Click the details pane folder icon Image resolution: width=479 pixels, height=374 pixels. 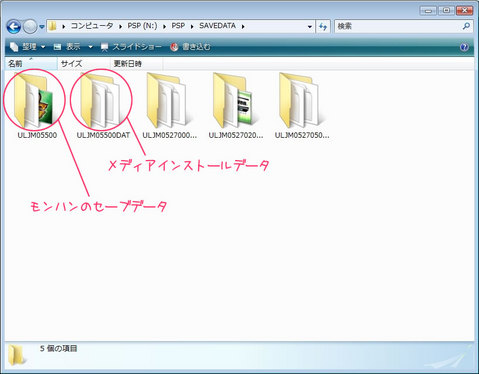pyautogui.click(x=17, y=355)
